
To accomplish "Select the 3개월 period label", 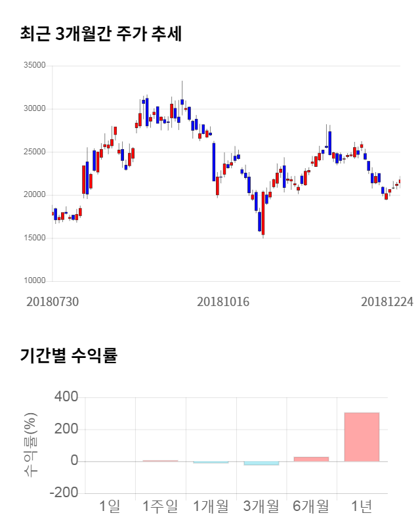I will tap(261, 506).
